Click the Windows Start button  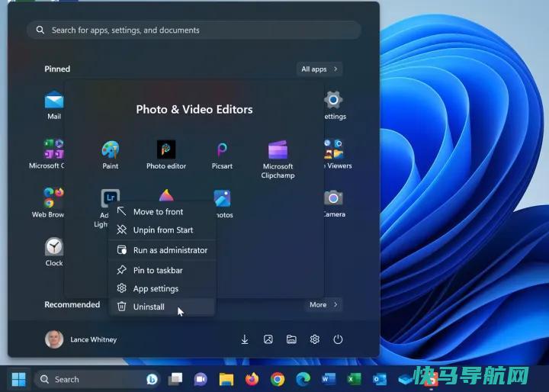coord(18,379)
